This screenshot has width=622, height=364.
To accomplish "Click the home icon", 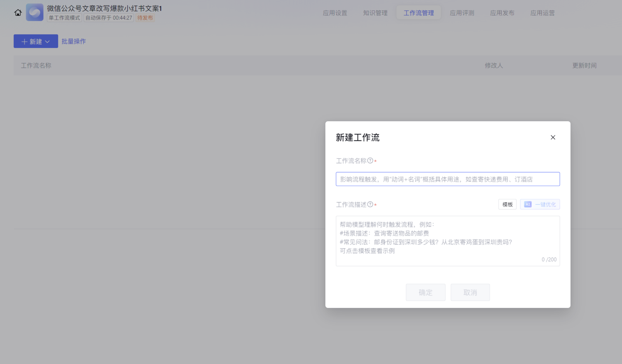I will coord(18,13).
